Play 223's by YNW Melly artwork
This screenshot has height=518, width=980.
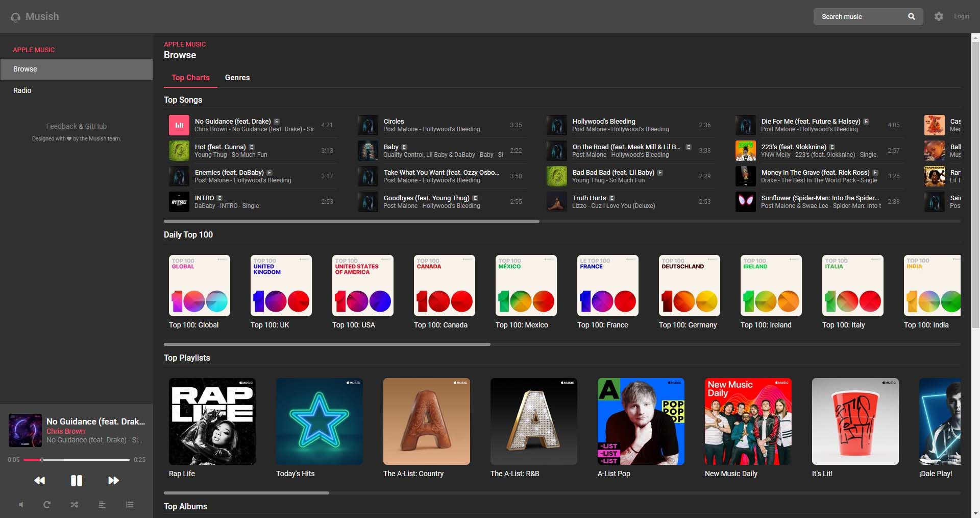(746, 151)
